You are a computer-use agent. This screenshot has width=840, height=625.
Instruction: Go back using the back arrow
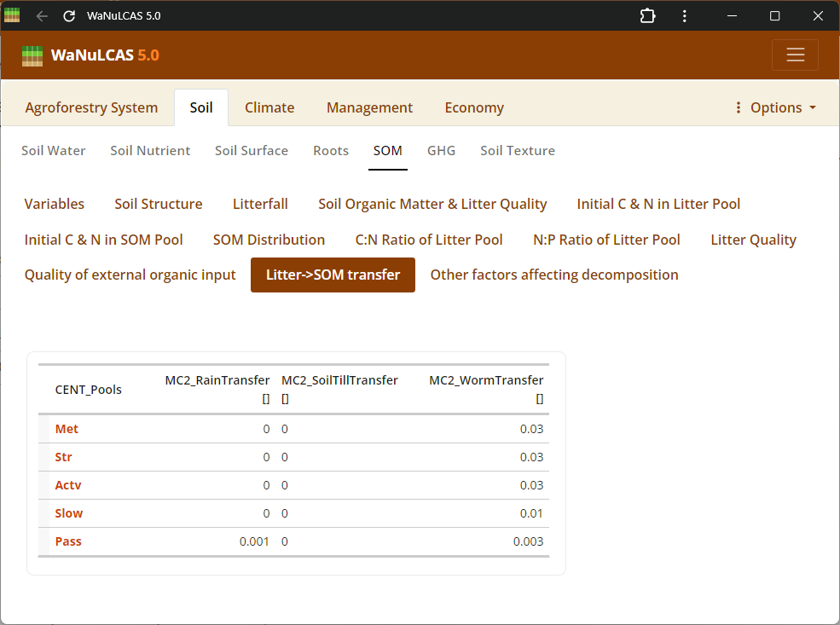pyautogui.click(x=42, y=16)
